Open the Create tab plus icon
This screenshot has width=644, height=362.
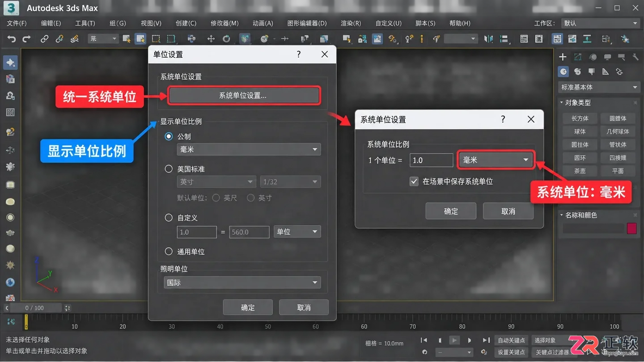tap(563, 57)
